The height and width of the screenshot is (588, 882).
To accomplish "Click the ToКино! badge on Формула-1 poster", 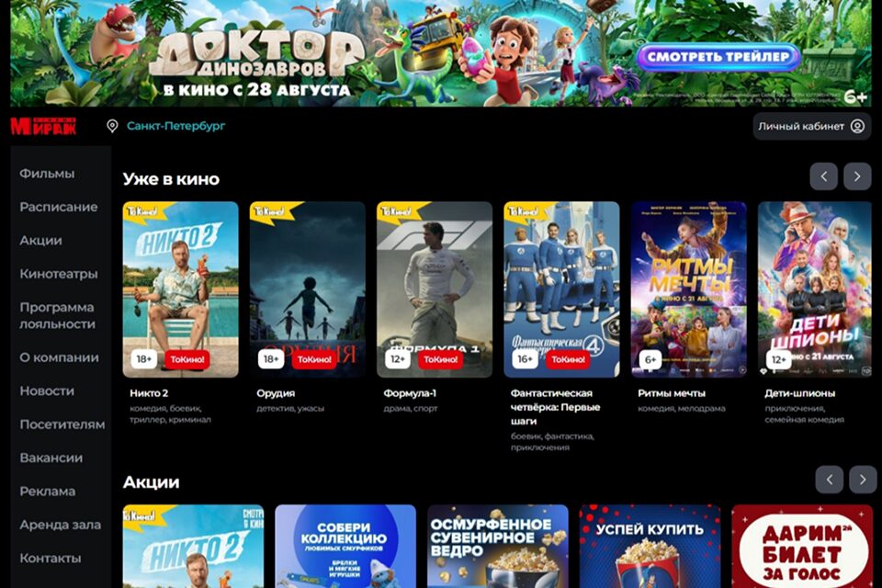I will pos(440,359).
